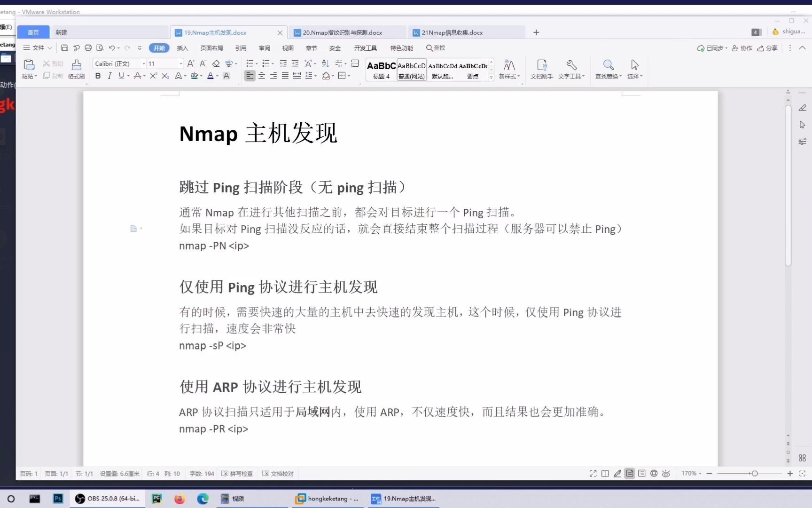Expand the 选择 selection dropdown

[640, 76]
